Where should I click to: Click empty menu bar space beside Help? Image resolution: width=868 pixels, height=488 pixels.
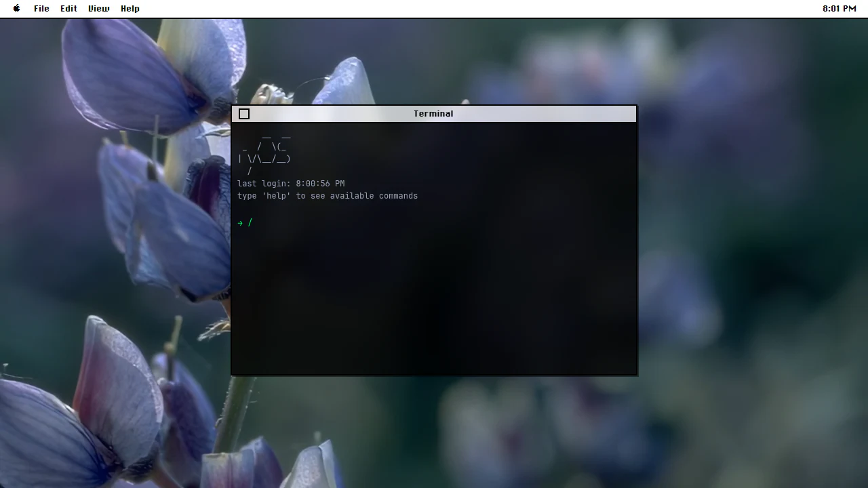475,9
